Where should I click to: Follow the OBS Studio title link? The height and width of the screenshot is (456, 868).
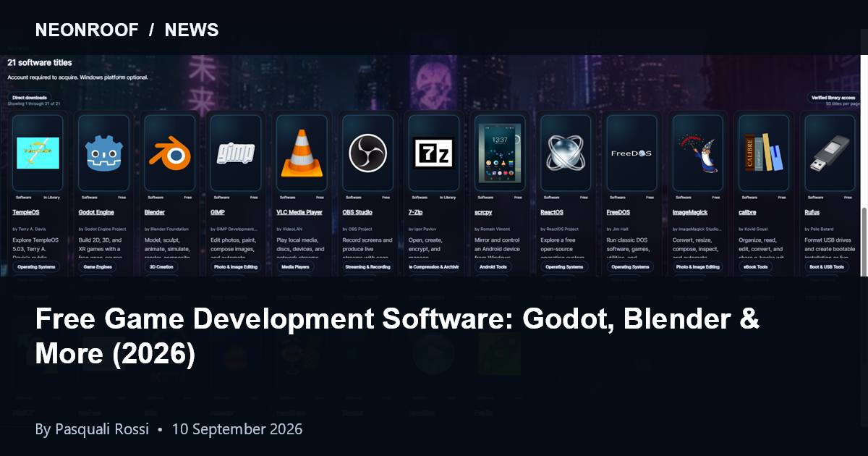point(357,212)
